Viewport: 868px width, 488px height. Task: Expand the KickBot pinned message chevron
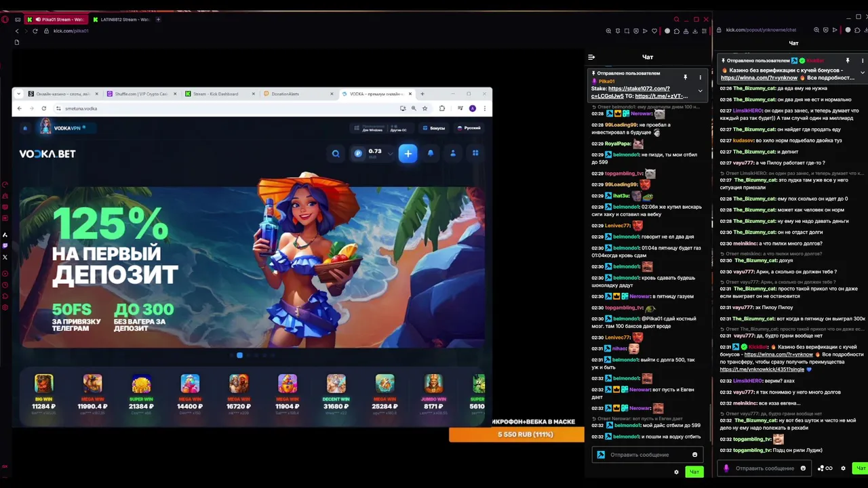(x=862, y=72)
